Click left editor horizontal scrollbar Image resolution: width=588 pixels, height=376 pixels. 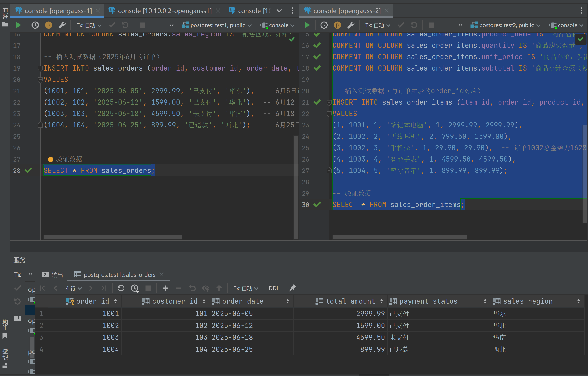point(113,237)
